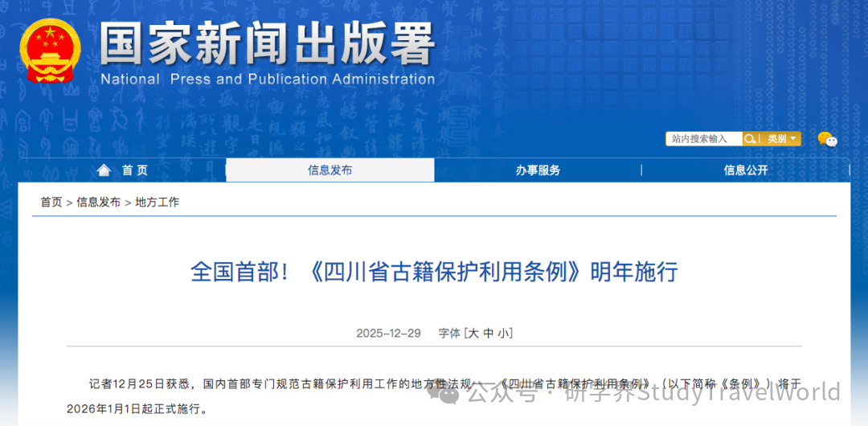This screenshot has height=426, width=868.
Task: Focus the 站内搜索输入 search field
Action: (703, 139)
